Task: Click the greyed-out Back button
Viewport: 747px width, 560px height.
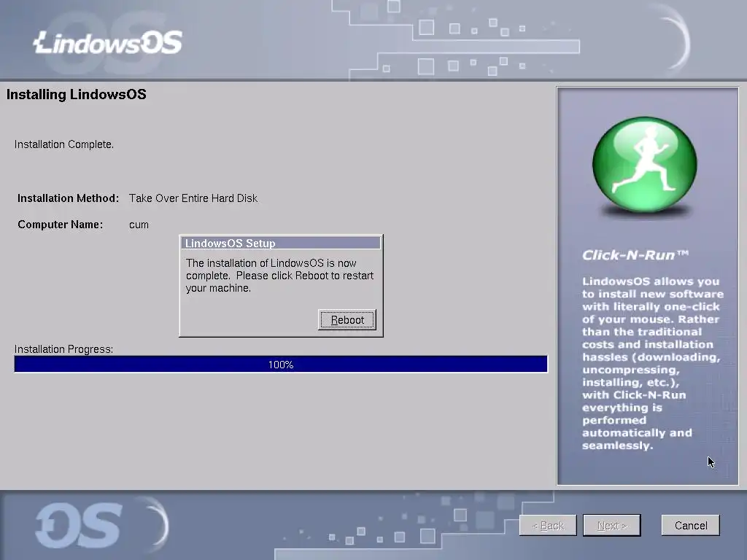Action: tap(548, 525)
